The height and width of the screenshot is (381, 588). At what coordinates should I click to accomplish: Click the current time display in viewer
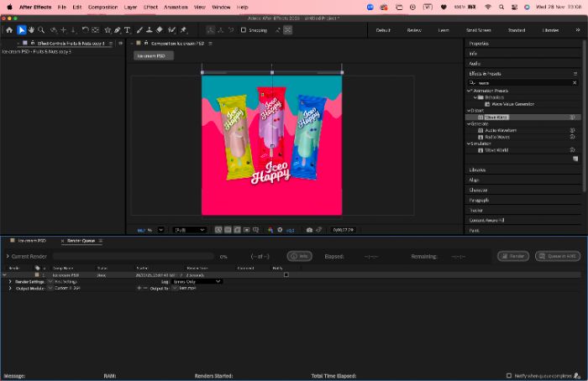(343, 230)
